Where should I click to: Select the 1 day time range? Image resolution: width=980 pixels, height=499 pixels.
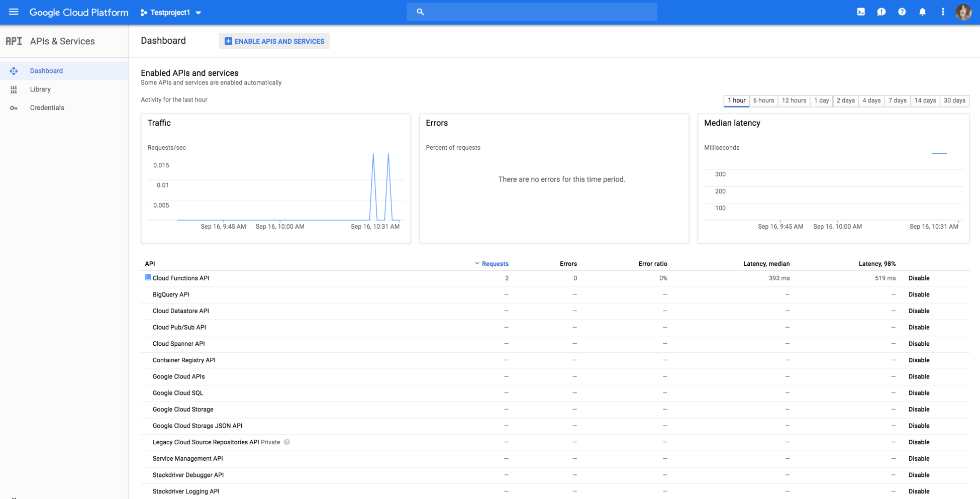point(821,101)
